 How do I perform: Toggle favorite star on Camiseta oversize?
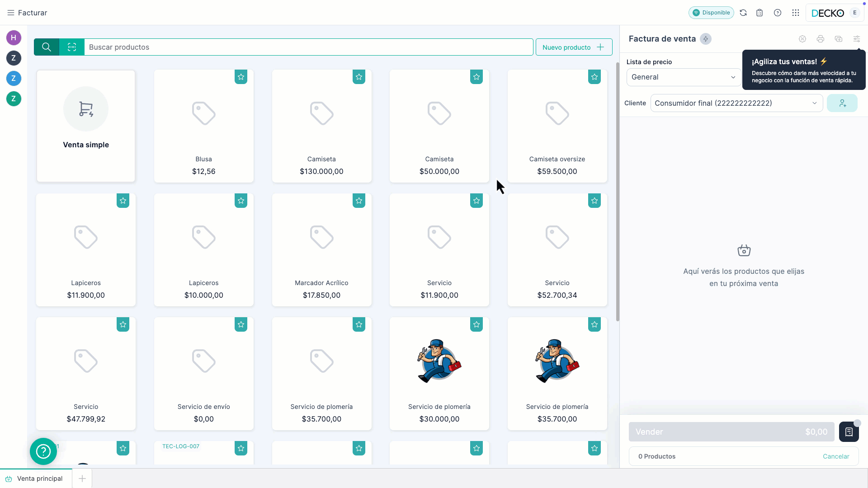point(594,77)
